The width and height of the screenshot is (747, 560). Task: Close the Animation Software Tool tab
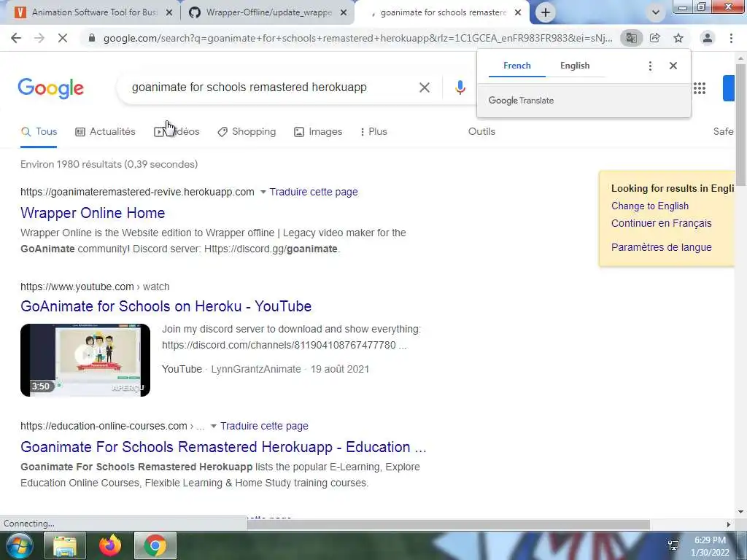click(x=169, y=12)
